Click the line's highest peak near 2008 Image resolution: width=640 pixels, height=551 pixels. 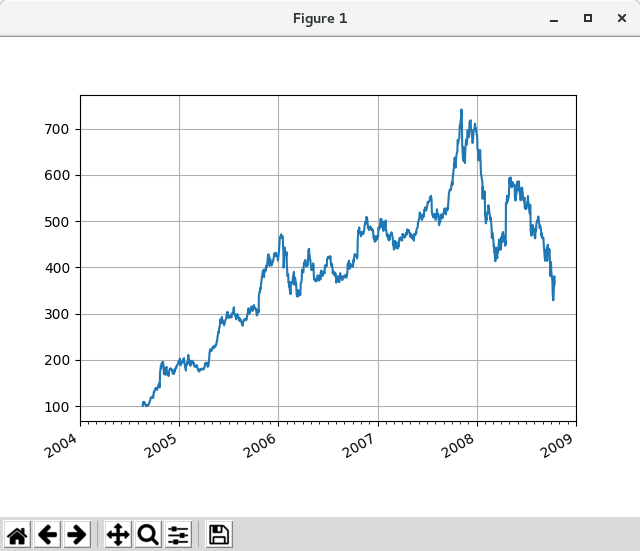(461, 110)
